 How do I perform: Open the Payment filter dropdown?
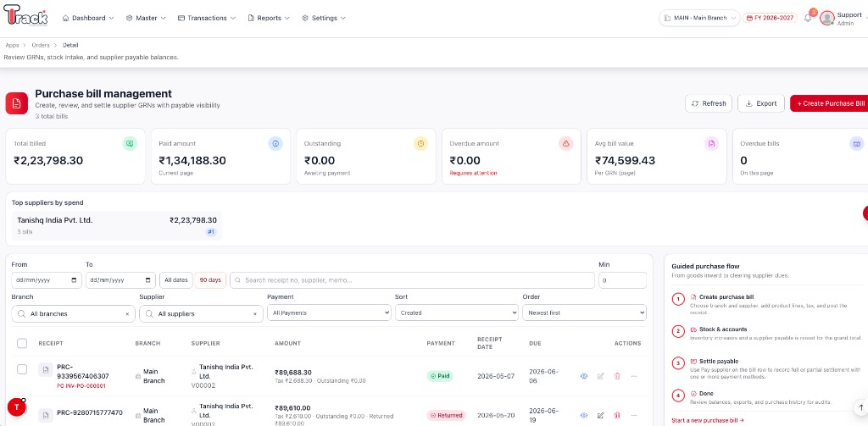[329, 313]
